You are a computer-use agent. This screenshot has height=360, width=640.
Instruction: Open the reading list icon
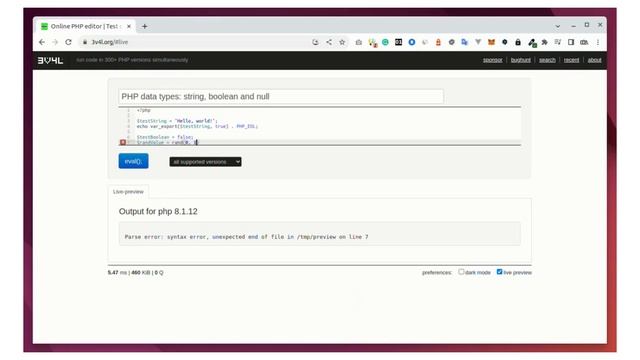558,42
